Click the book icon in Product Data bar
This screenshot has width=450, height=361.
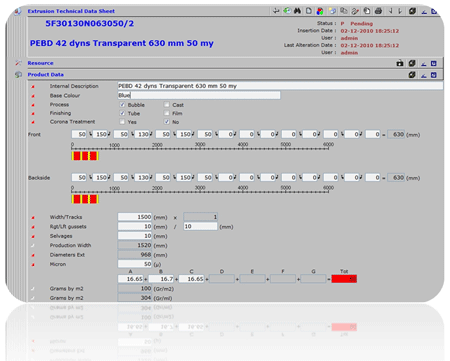(412, 75)
